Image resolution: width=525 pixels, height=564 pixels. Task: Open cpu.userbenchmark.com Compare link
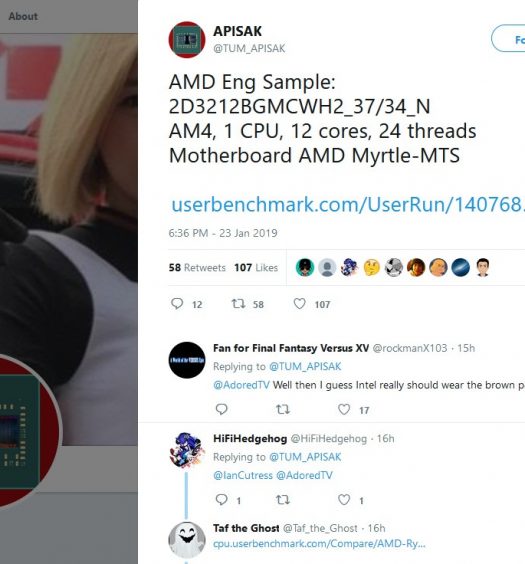tap(319, 544)
